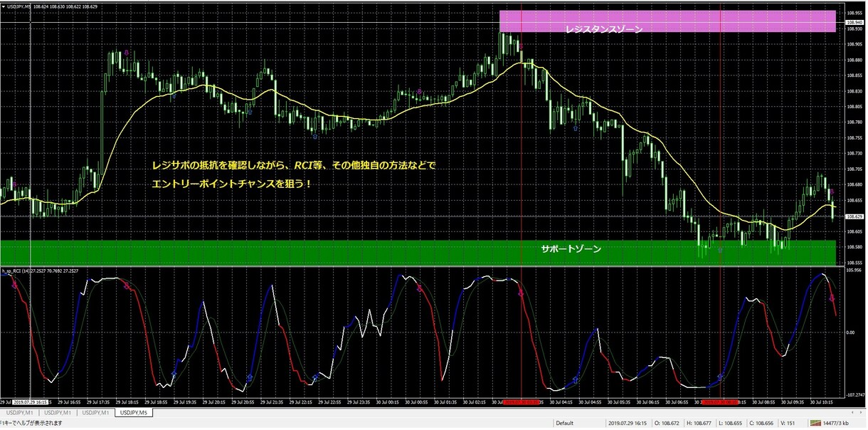The image size is (868, 430).
Task: Switch to the USDJPY,M5 chart tab
Action: click(134, 412)
